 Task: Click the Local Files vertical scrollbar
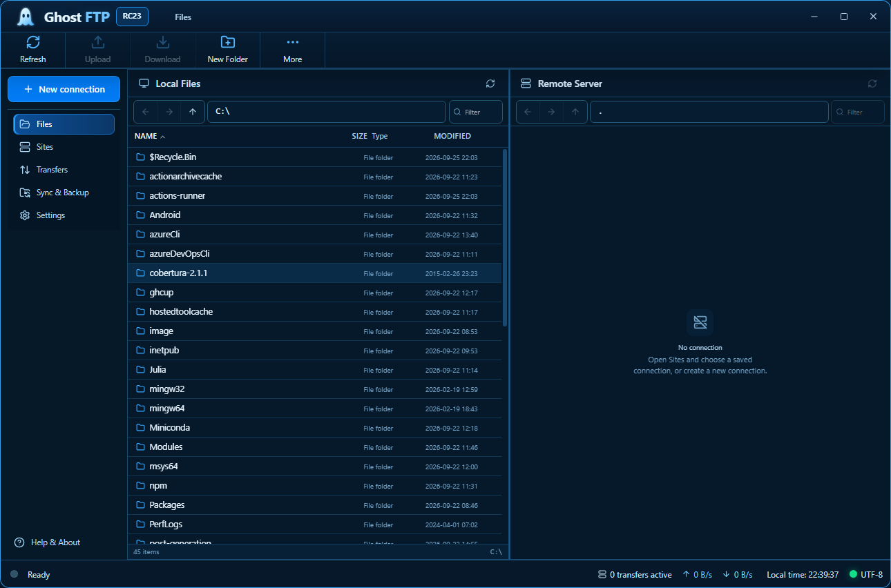click(505, 237)
